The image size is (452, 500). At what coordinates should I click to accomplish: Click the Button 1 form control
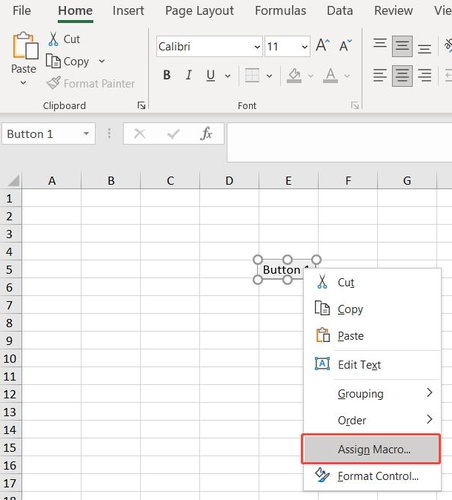[281, 269]
